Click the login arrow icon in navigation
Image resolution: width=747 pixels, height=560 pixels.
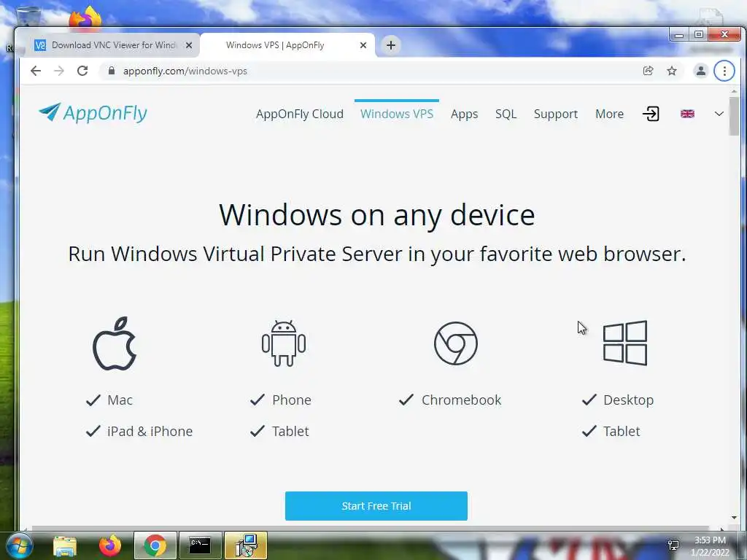click(651, 114)
